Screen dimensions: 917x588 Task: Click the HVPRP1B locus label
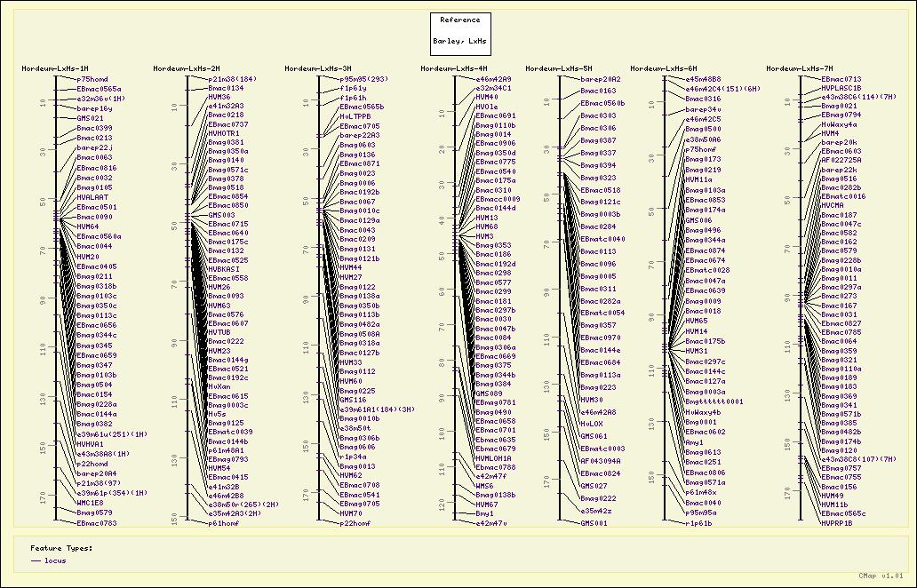(836, 523)
